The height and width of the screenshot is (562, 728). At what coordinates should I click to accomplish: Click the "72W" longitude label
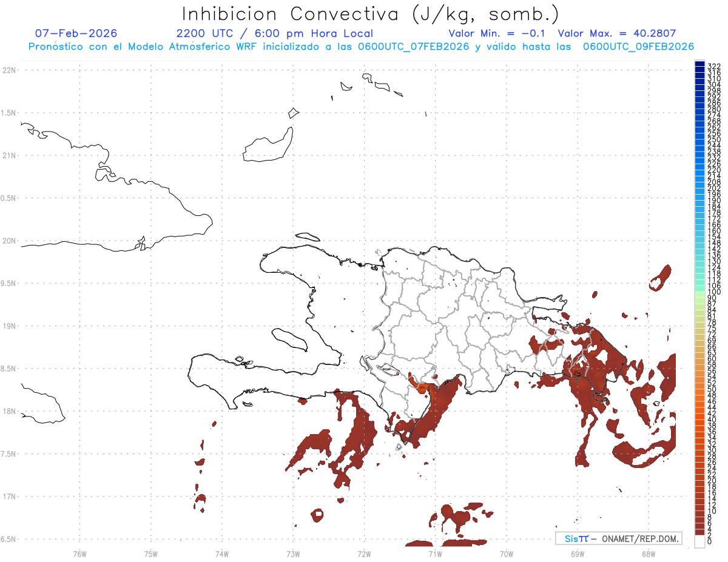[x=365, y=554]
